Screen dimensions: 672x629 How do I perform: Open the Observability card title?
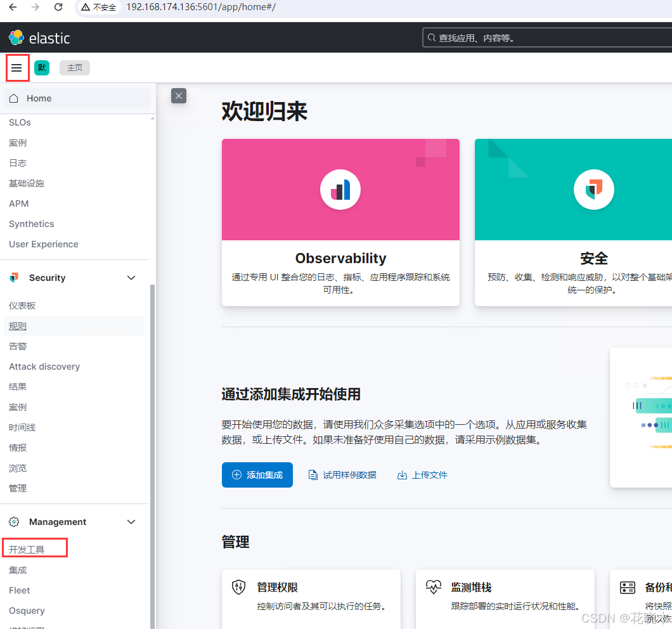click(340, 258)
